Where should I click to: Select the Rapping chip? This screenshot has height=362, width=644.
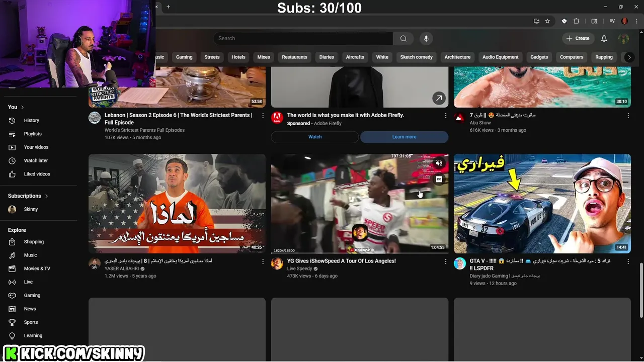(604, 57)
